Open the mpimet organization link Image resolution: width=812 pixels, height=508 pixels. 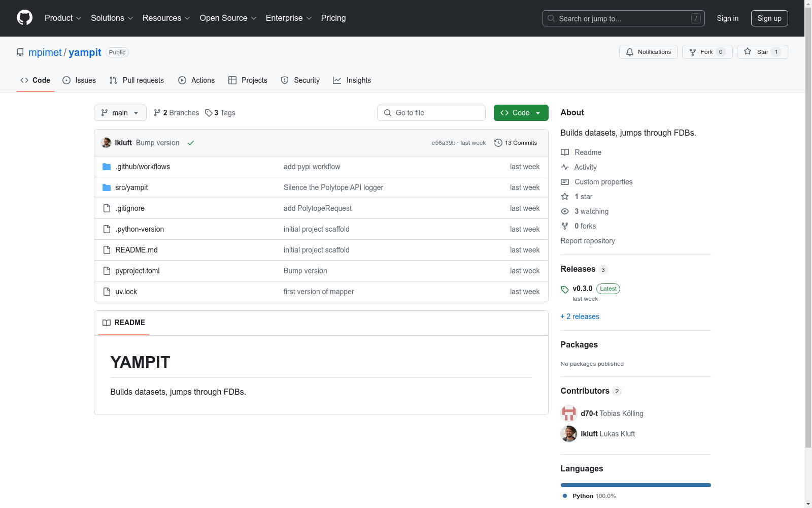click(x=45, y=52)
